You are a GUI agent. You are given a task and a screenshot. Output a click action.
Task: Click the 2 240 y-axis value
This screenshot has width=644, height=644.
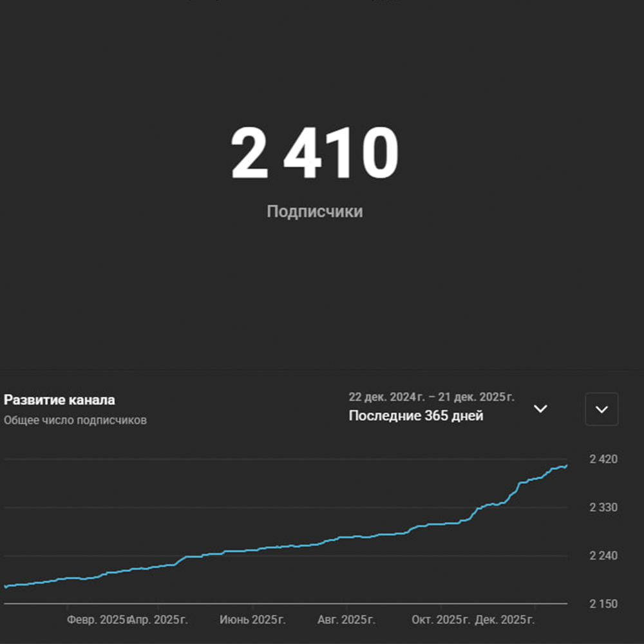pyautogui.click(x=603, y=556)
